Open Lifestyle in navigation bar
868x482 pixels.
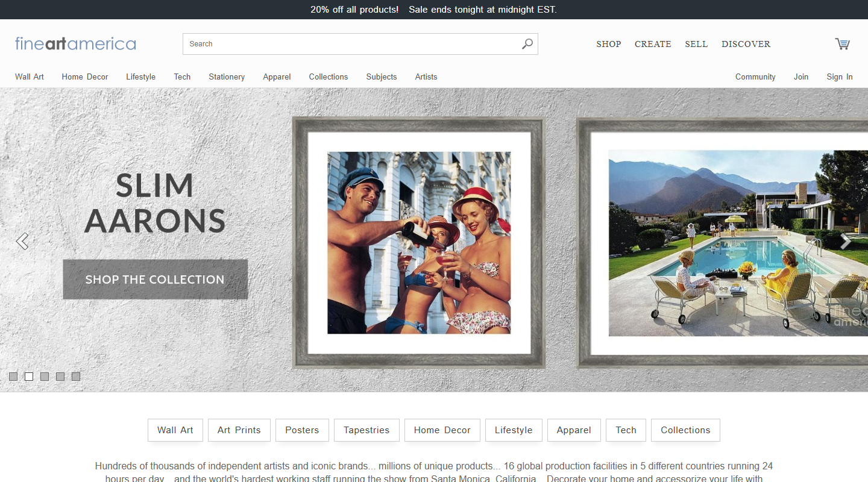(x=141, y=77)
